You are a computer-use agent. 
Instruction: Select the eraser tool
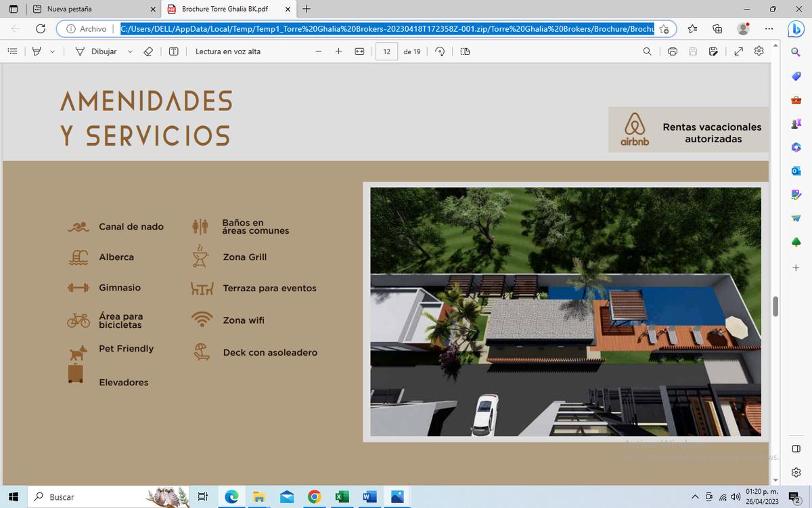[149, 51]
